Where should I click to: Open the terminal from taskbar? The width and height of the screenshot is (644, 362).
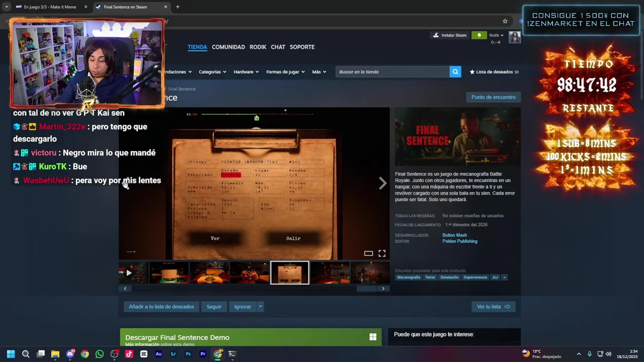[232, 354]
